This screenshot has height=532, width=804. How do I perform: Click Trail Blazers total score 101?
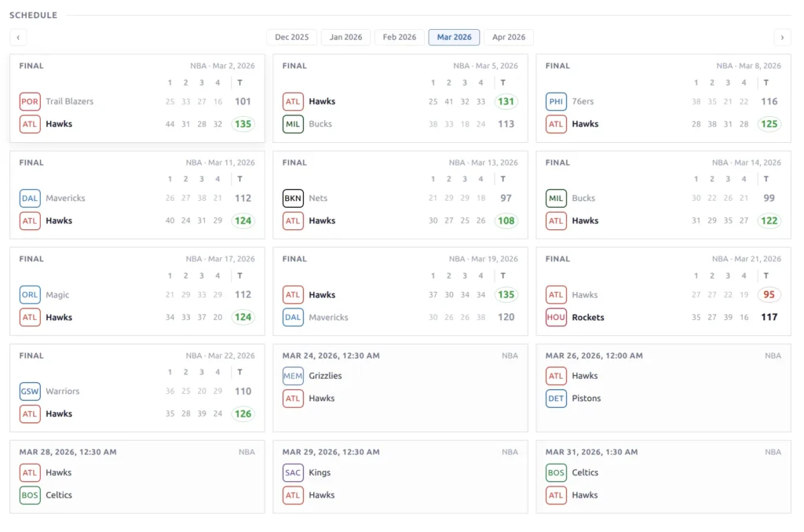[x=243, y=101]
